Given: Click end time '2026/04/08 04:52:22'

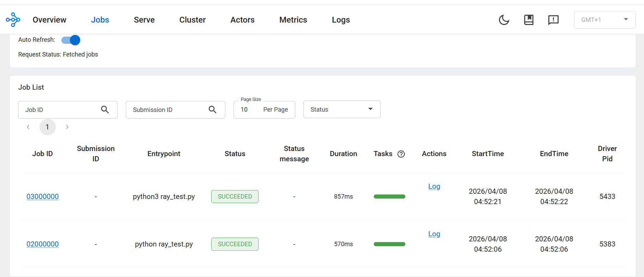Looking at the screenshot, I should coord(554,197).
